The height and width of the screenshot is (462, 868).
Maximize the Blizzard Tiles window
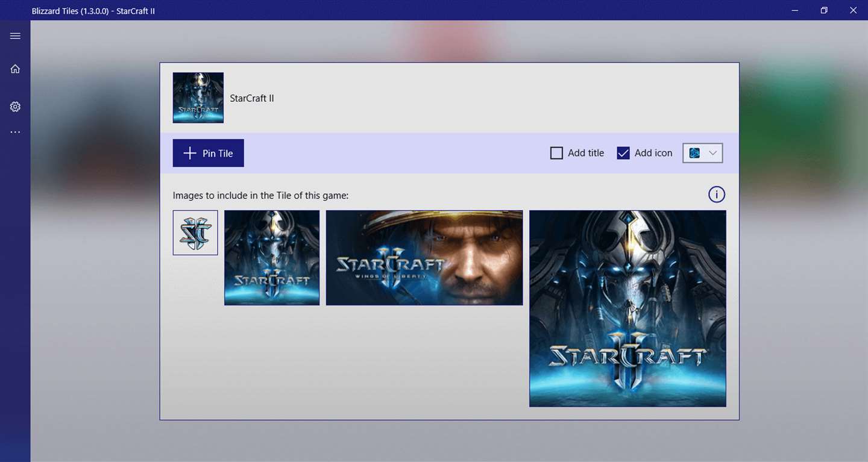824,10
